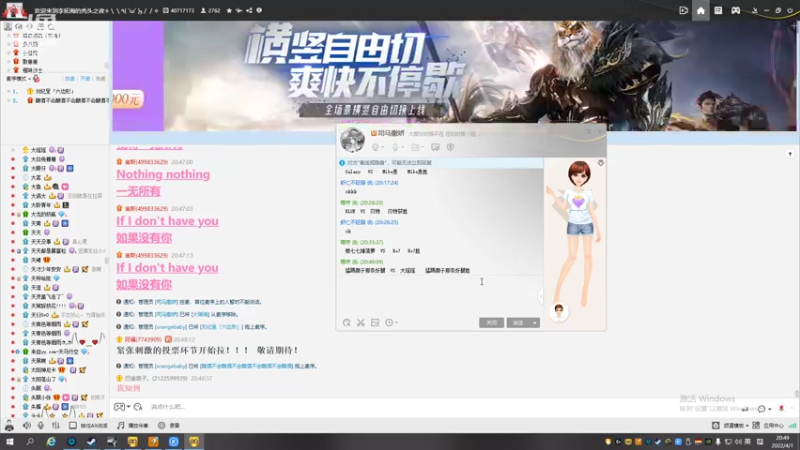Screen dimensions: 800x450
Task: Open the Windows Start menu
Action: pyautogui.click(x=10, y=442)
